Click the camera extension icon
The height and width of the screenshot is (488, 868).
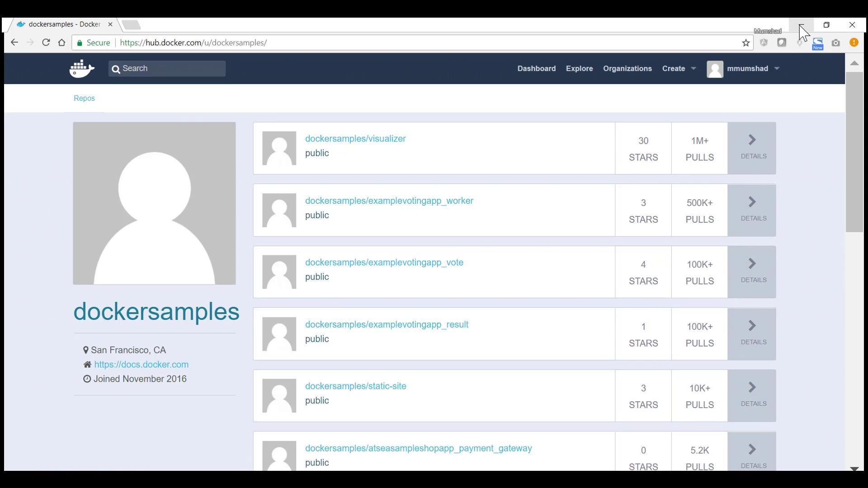[835, 43]
